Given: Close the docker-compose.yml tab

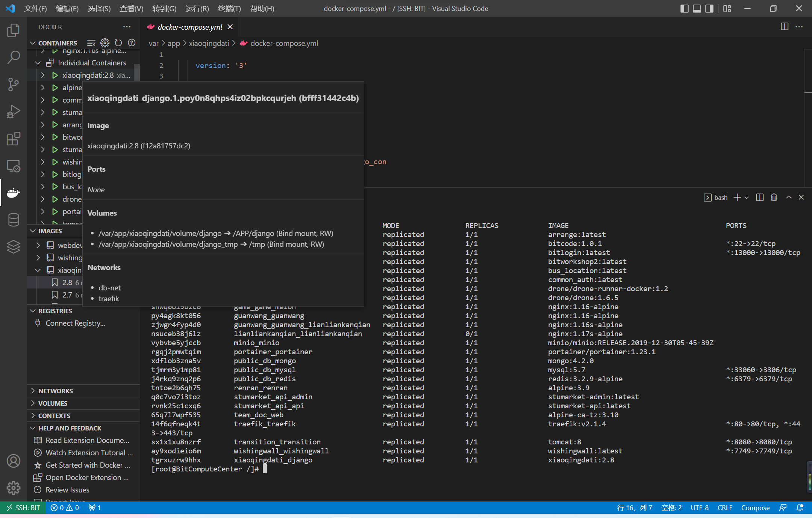Looking at the screenshot, I should click(x=230, y=27).
